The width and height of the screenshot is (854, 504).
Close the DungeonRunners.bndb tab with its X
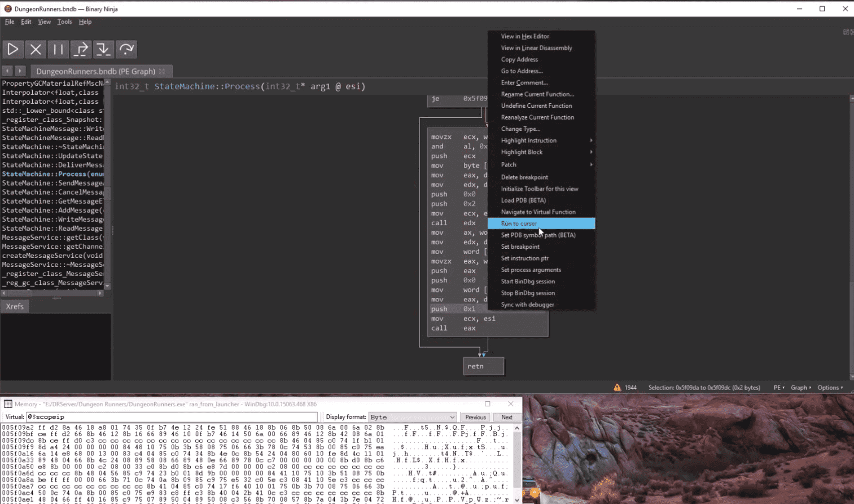162,71
